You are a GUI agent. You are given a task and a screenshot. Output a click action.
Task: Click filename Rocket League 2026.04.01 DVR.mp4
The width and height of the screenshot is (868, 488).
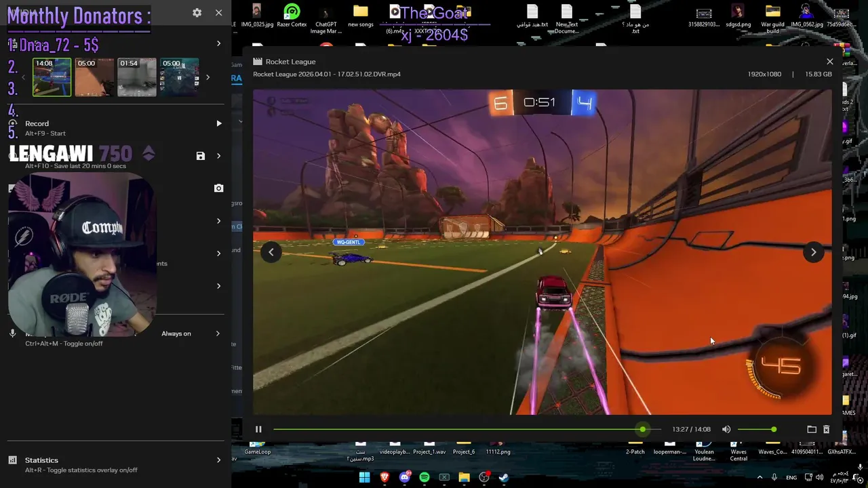(327, 74)
